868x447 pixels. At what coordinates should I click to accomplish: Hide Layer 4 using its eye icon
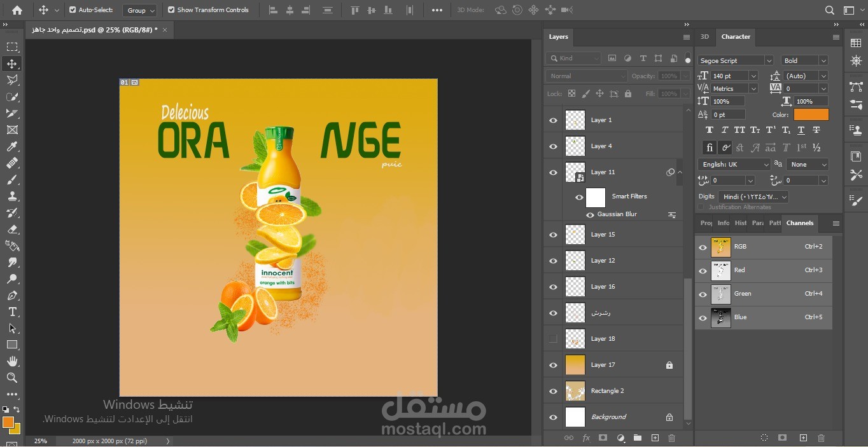(x=553, y=146)
